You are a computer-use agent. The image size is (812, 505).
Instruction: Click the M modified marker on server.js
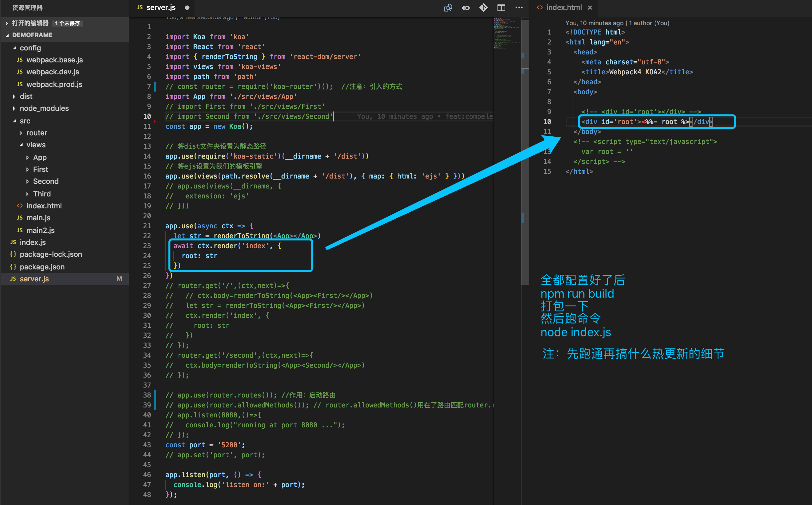click(119, 279)
